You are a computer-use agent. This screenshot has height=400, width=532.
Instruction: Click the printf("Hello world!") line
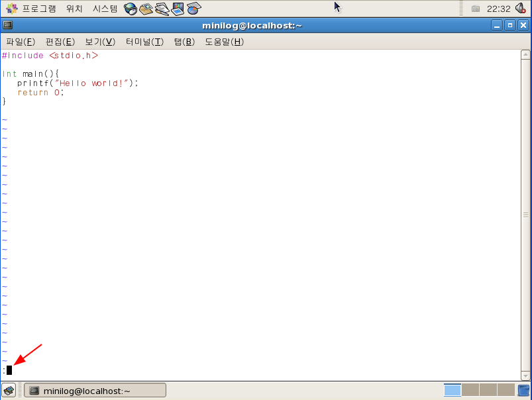[78, 83]
